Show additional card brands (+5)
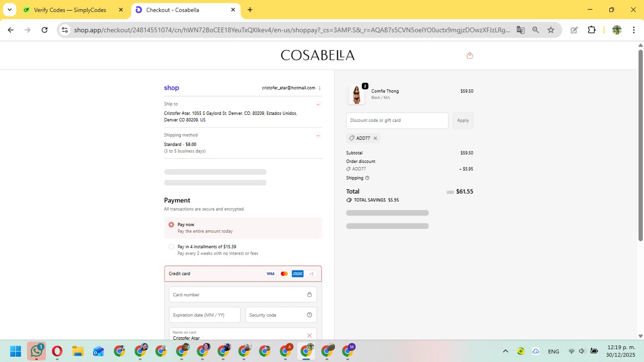Viewport: 644px width, 362px height. (x=311, y=274)
